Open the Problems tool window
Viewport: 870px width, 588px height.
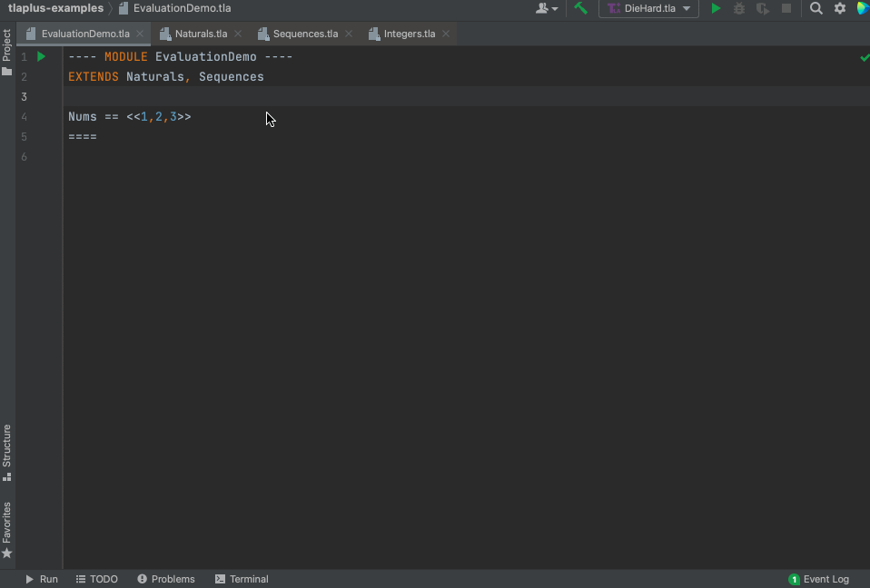coord(166,579)
